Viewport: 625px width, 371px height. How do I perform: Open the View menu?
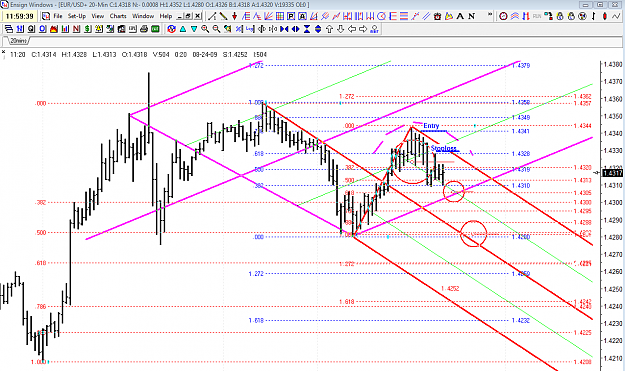[98, 16]
